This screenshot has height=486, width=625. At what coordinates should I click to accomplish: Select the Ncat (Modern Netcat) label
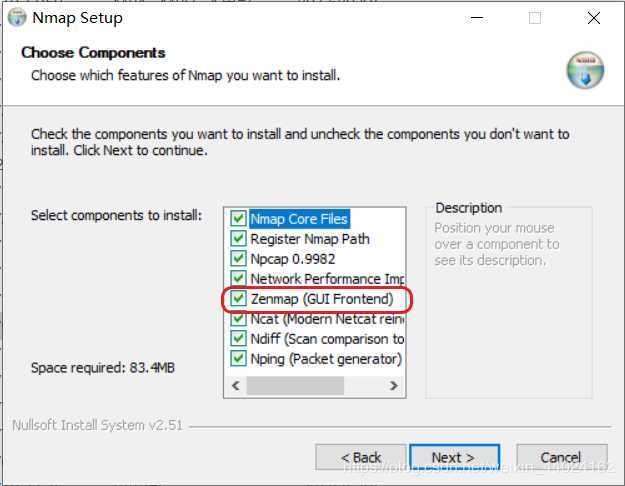[x=327, y=319]
